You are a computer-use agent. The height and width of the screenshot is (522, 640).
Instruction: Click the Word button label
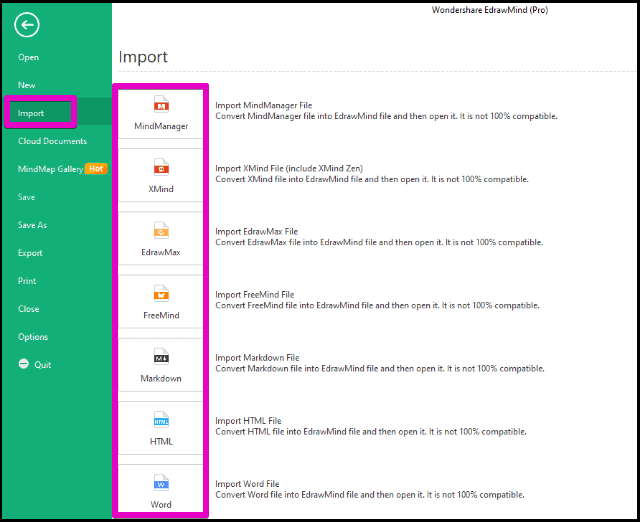161,504
